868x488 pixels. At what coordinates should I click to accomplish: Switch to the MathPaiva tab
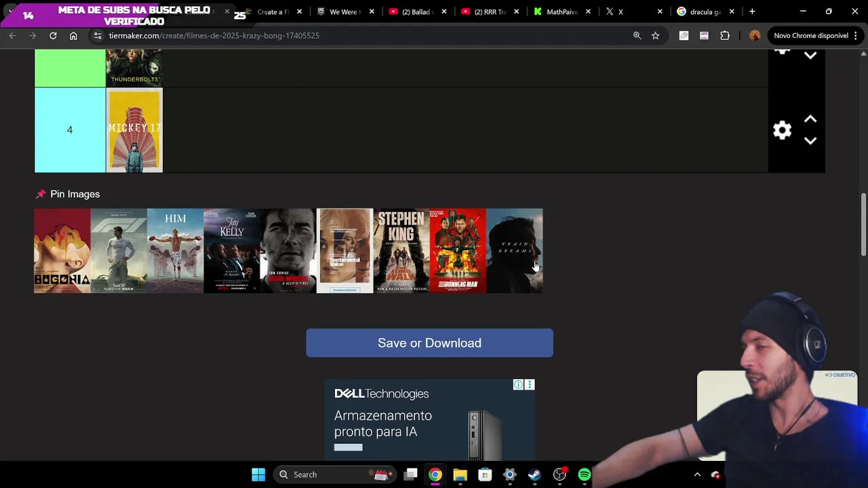561,12
